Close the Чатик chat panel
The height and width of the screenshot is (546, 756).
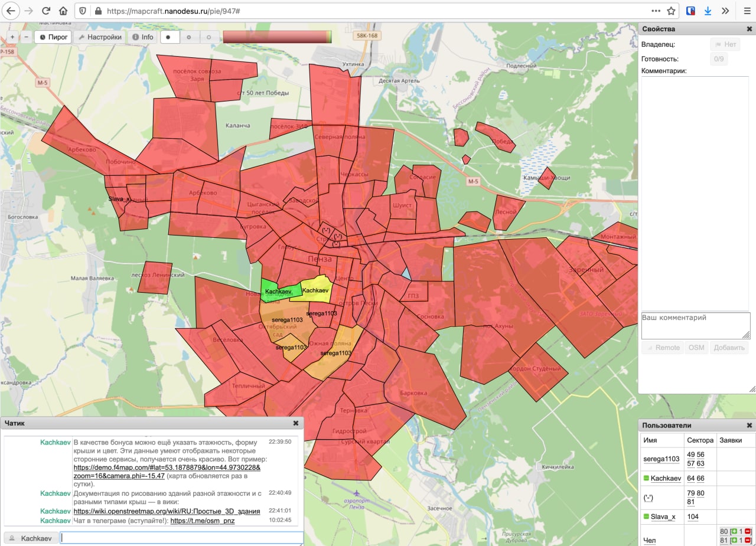click(296, 423)
